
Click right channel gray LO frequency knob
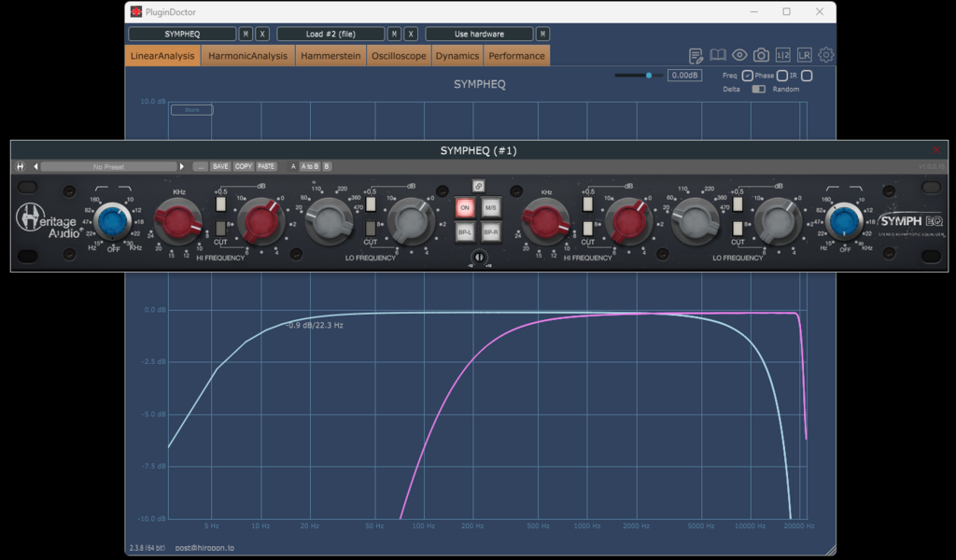[696, 222]
